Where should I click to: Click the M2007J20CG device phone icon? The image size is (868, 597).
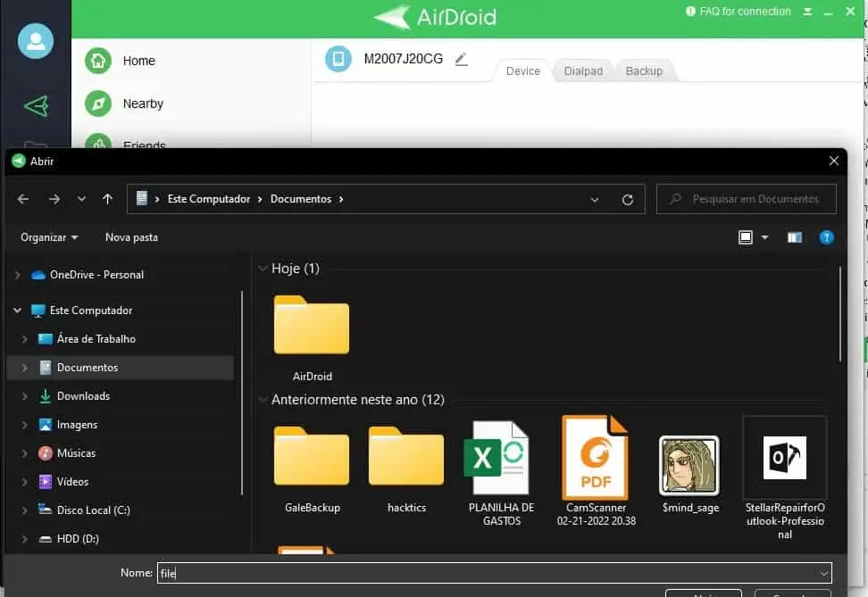pos(338,59)
